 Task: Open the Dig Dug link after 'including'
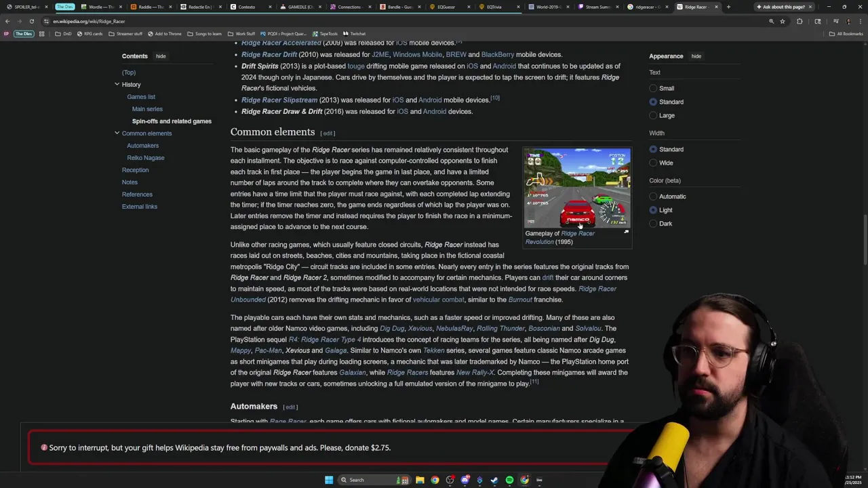point(392,329)
